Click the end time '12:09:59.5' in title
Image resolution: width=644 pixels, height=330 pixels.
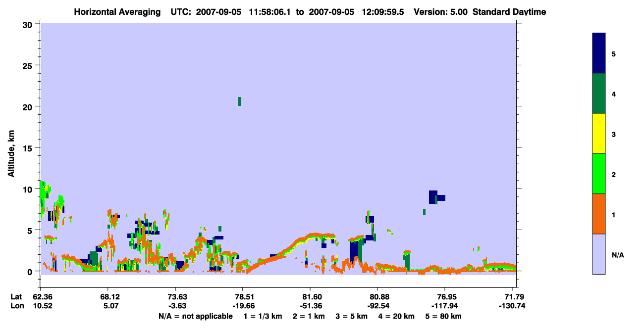coord(382,12)
